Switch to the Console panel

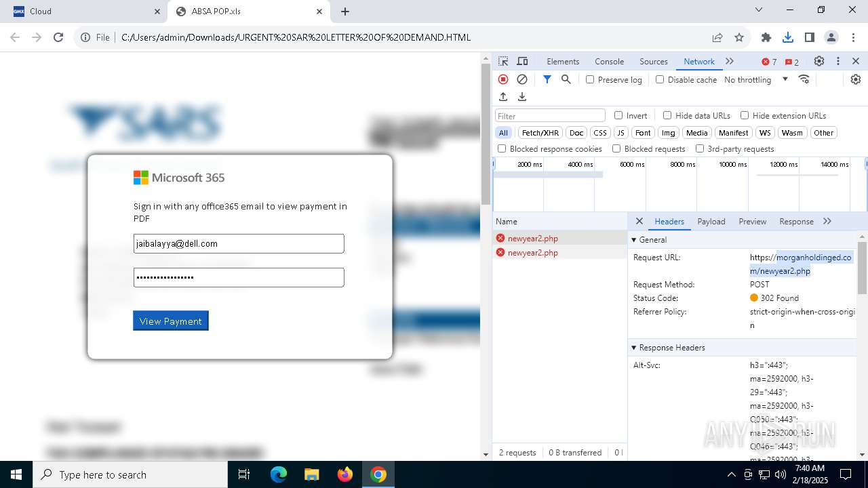click(609, 62)
